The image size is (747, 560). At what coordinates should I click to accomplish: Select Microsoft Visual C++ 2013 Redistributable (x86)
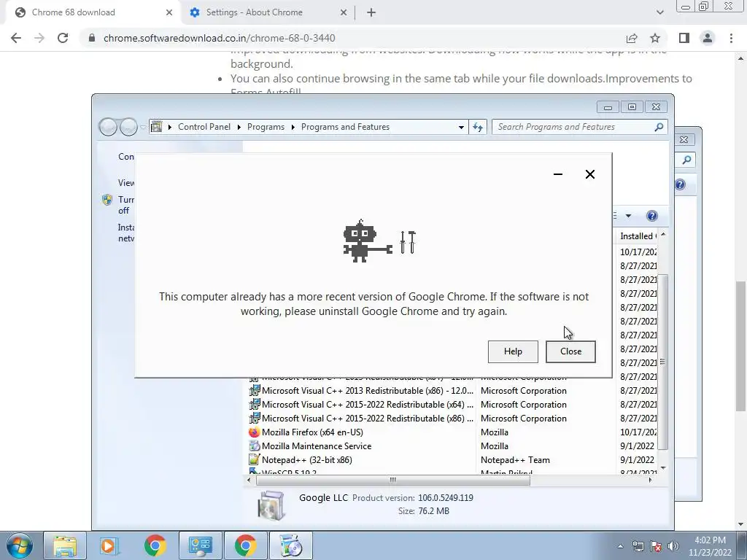pos(367,391)
